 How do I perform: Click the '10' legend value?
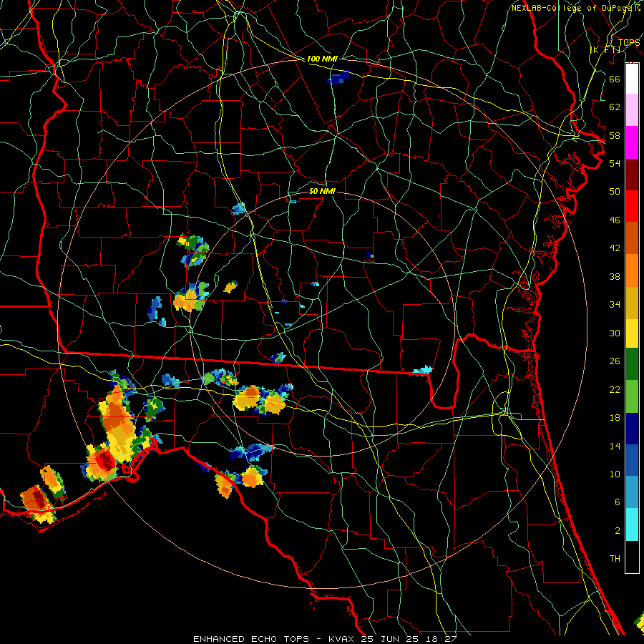(x=615, y=474)
